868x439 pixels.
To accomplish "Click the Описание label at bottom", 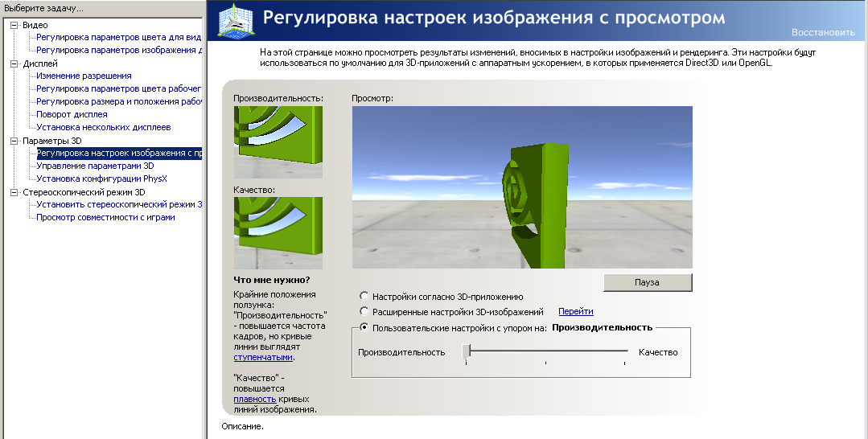I will [242, 426].
